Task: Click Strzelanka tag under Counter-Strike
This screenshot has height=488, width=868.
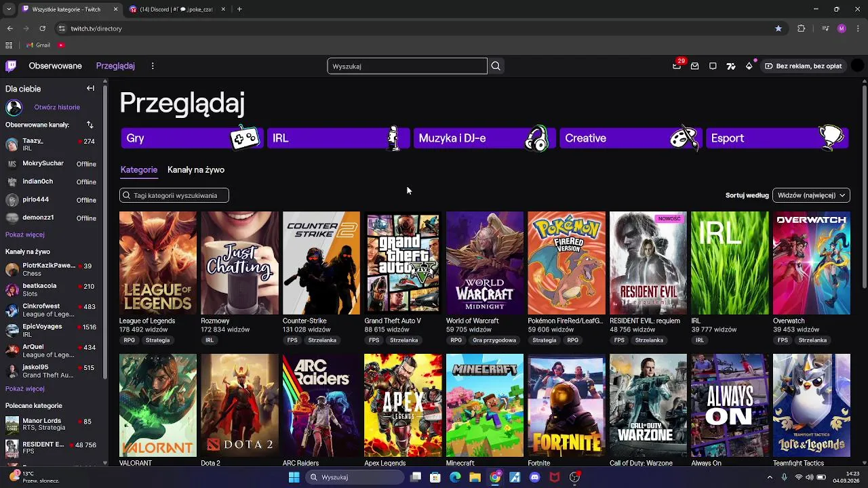Action: [x=321, y=340]
